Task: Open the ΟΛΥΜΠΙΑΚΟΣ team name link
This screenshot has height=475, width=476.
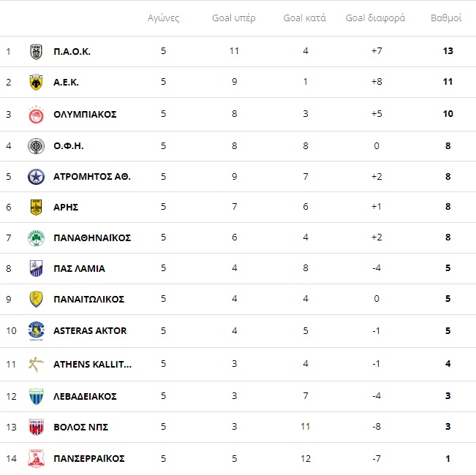Action: [85, 114]
